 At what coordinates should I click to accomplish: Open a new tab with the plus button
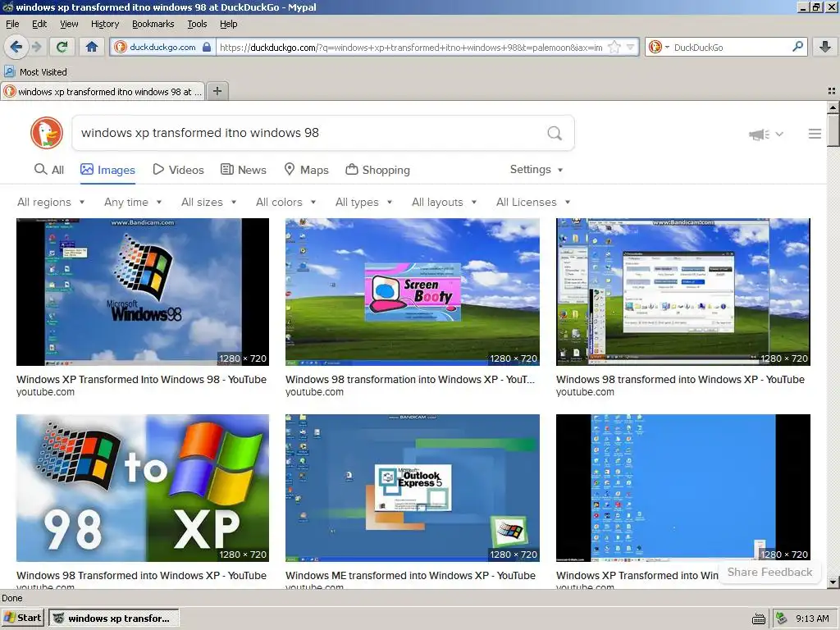point(217,91)
